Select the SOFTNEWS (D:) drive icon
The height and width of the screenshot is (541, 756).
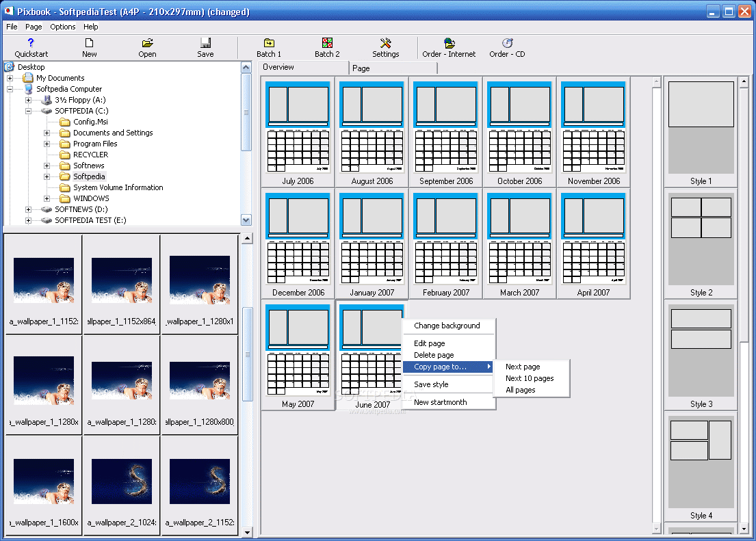pos(47,209)
